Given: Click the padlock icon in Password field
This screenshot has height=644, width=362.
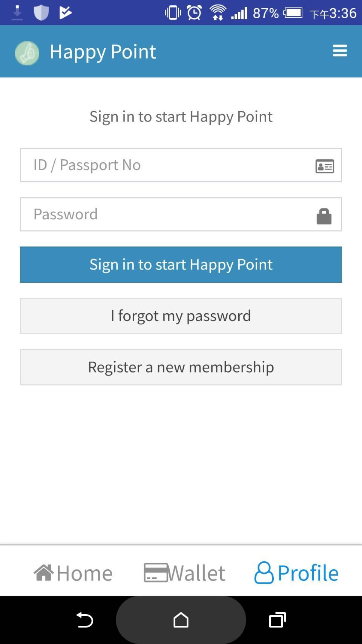Looking at the screenshot, I should 324,216.
